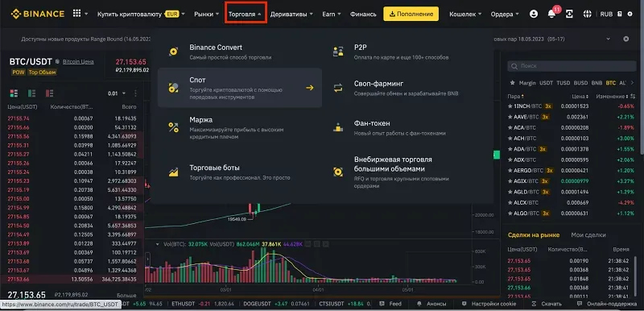
Task: Open Анонсы in the footer bar
Action: pyautogui.click(x=431, y=304)
